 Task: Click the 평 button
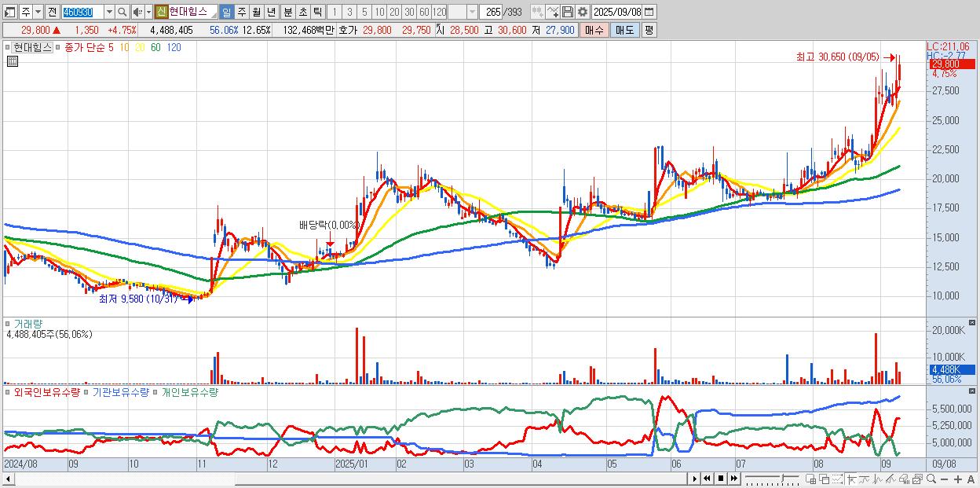pos(649,30)
